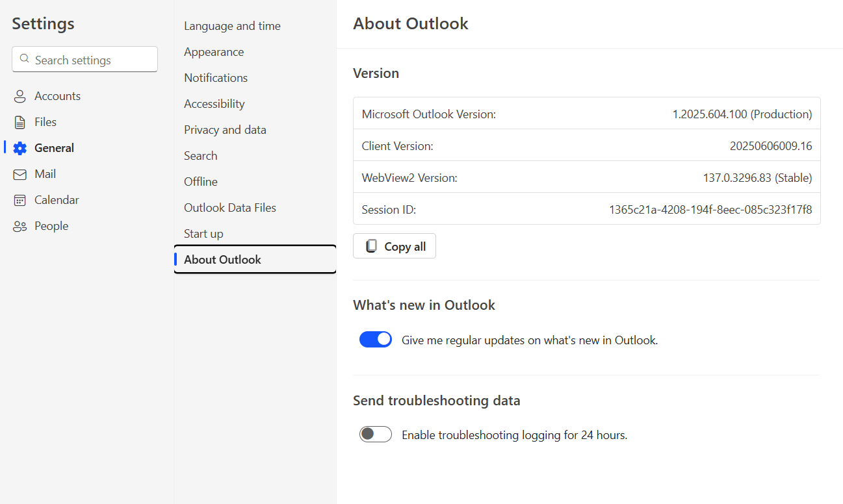Select Accessibility settings
The height and width of the screenshot is (504, 843).
(214, 103)
